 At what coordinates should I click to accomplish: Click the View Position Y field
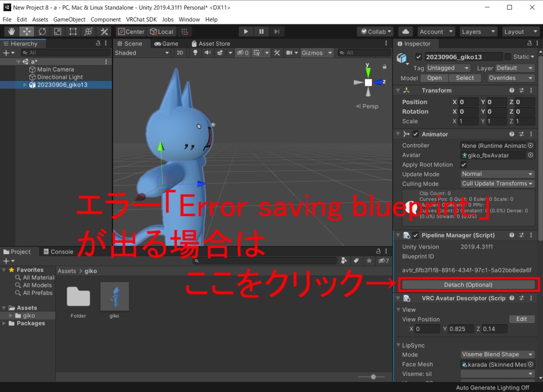(461, 328)
